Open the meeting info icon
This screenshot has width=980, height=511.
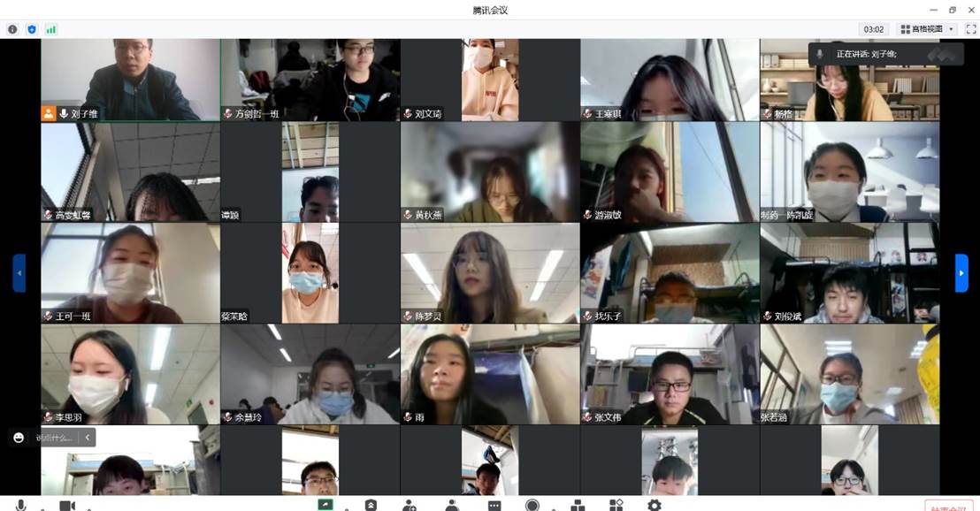[x=12, y=29]
